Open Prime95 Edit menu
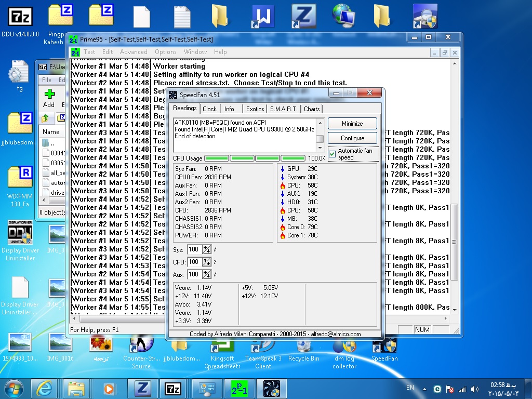532x399 pixels. coord(108,52)
